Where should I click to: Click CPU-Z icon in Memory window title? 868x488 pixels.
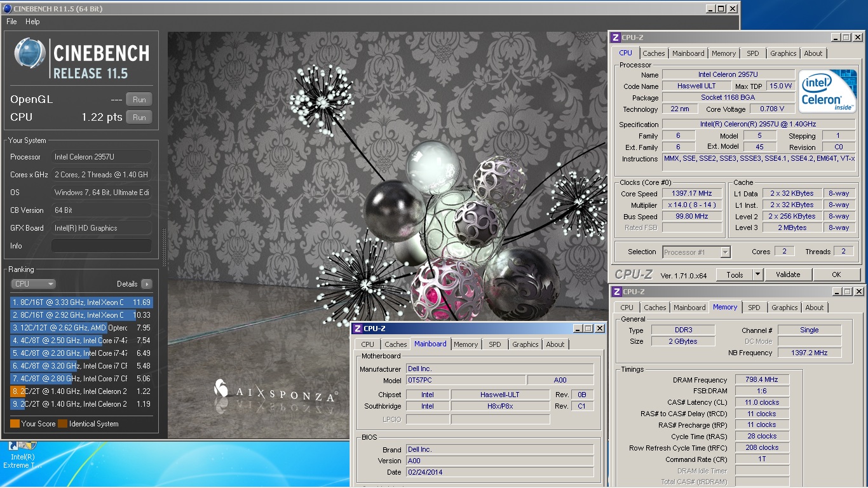pyautogui.click(x=616, y=292)
